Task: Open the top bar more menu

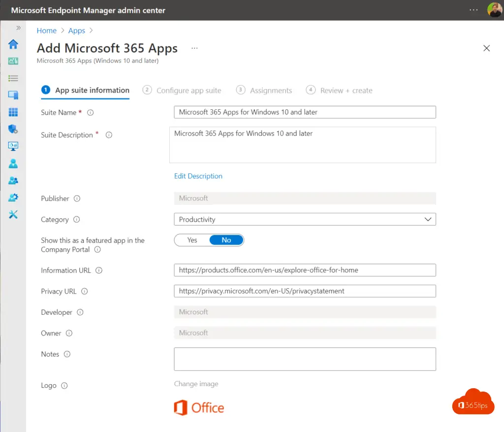Action: [x=473, y=10]
